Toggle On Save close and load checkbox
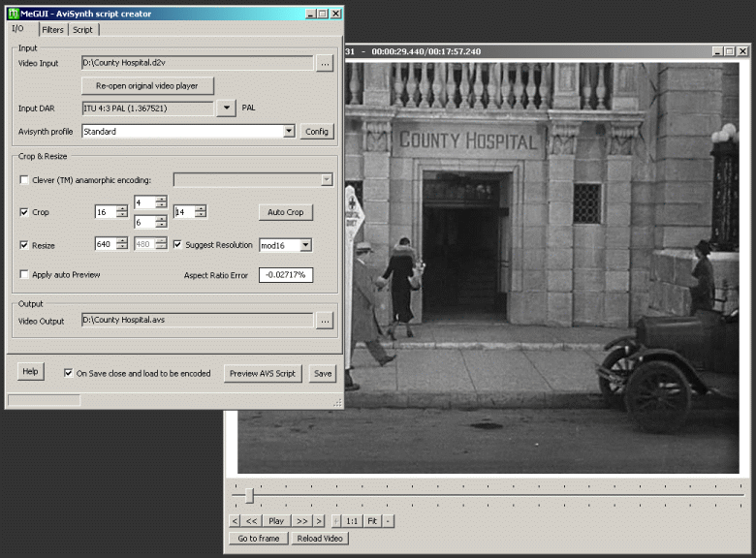Image resolution: width=756 pixels, height=558 pixels. [x=69, y=373]
